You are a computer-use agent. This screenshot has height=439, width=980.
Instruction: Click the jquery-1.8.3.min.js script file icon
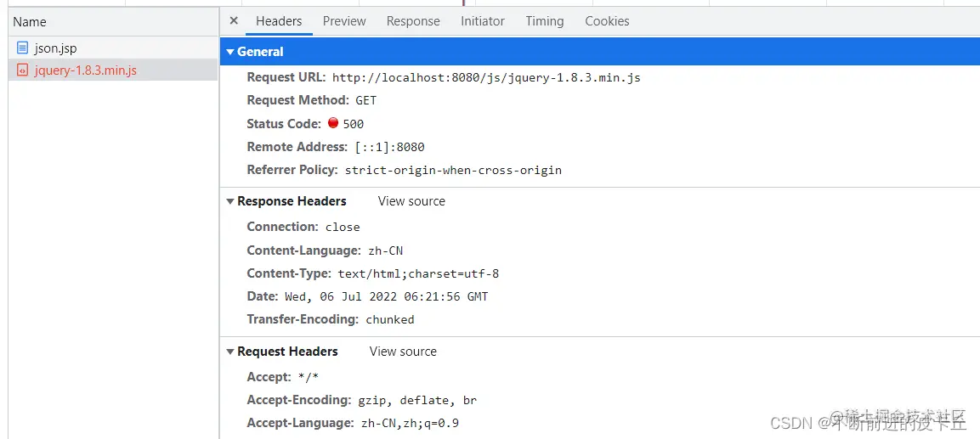point(22,70)
